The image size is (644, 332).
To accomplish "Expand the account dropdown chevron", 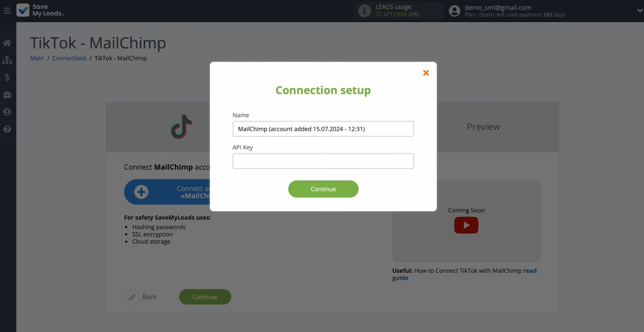I will [x=640, y=11].
